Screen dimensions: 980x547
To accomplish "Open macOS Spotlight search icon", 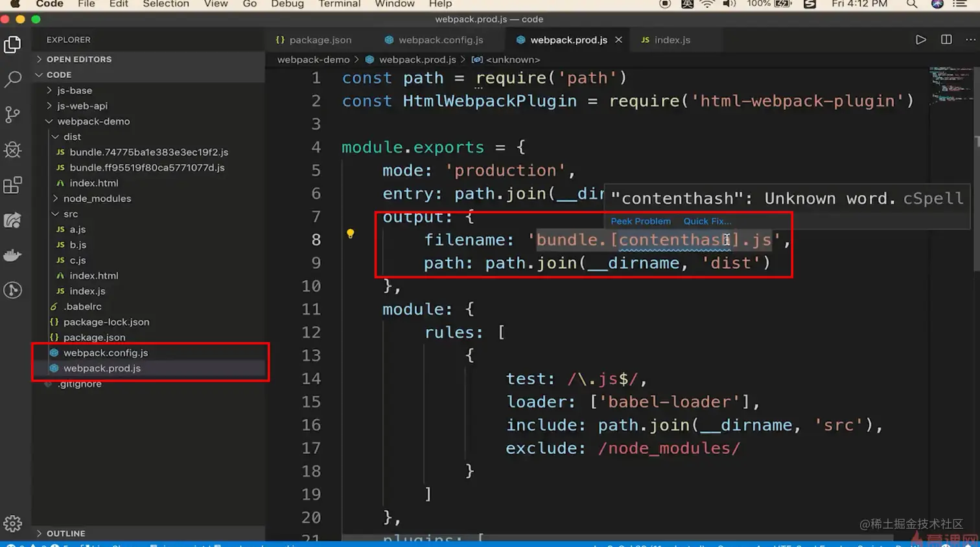I will click(x=912, y=4).
